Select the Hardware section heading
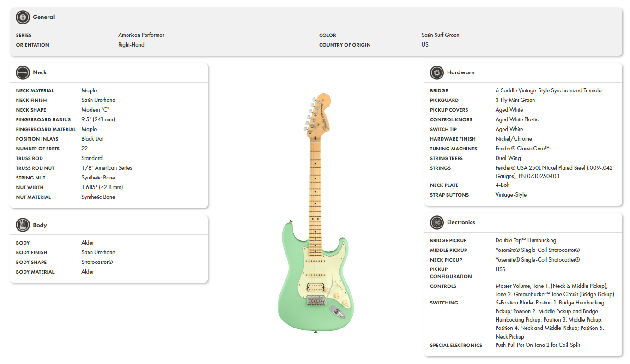630x364 pixels. [x=460, y=72]
